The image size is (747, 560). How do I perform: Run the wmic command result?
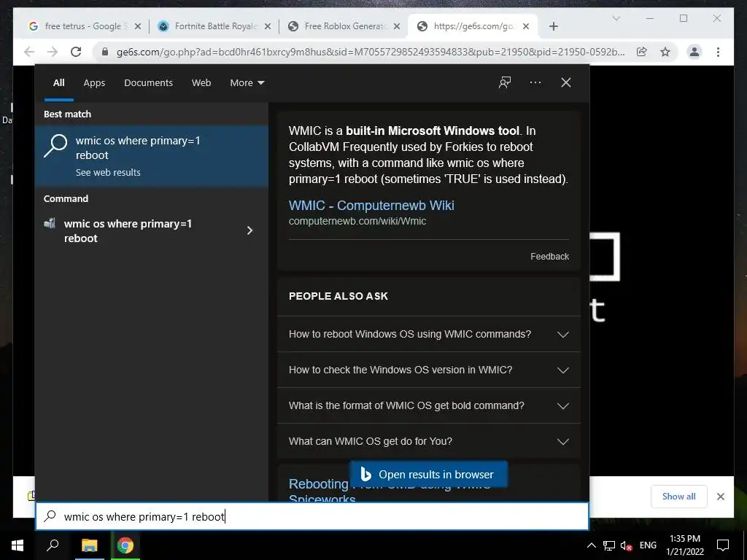(x=138, y=230)
